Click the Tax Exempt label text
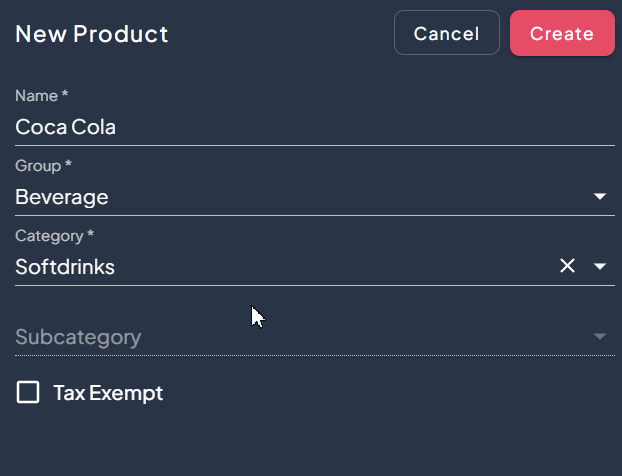 pyautogui.click(x=108, y=393)
